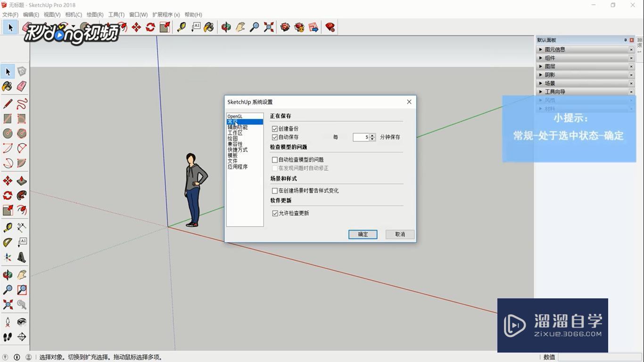
Task: Select the Eraser tool in left toolbar
Action: click(x=22, y=86)
